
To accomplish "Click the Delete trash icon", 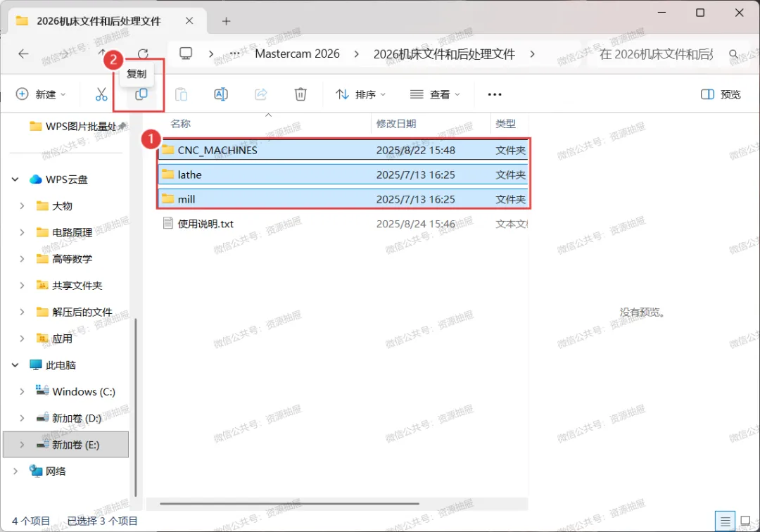I will click(300, 94).
